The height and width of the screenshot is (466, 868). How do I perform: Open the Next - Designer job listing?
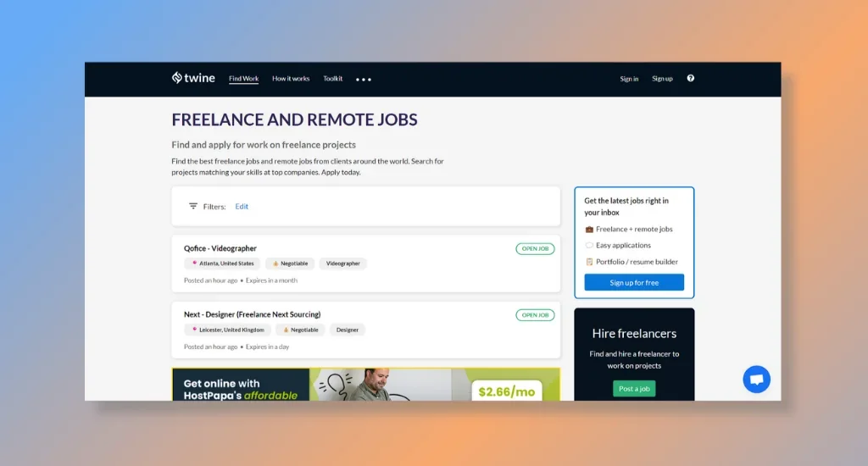click(x=252, y=314)
